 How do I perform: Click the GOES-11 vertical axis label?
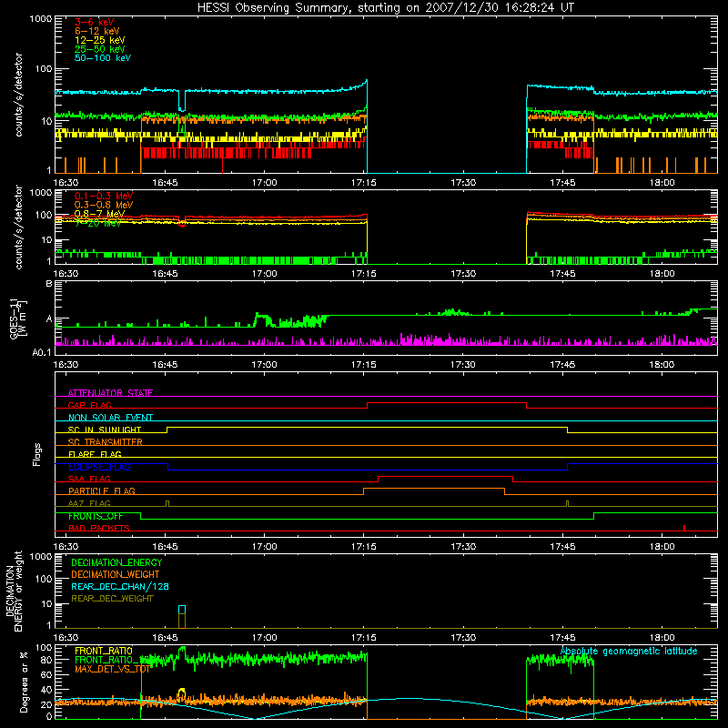coord(18,319)
